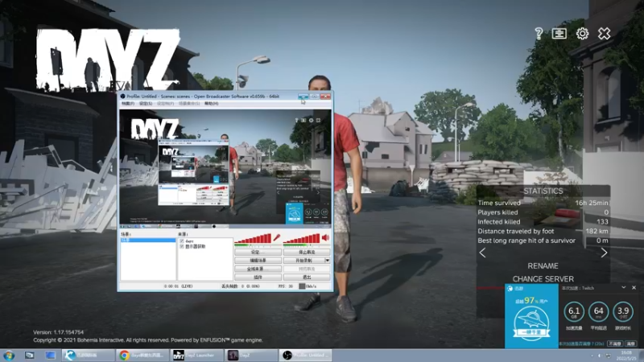Screen dimensions: 644x362
Task: Click the (LIVE) timer in OBS status bar
Action: coord(178,286)
